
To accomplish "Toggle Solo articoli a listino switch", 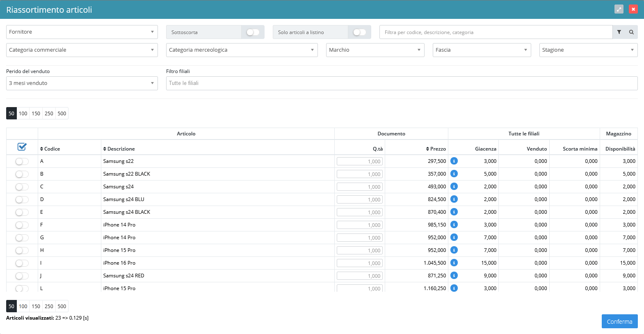I will (x=359, y=32).
